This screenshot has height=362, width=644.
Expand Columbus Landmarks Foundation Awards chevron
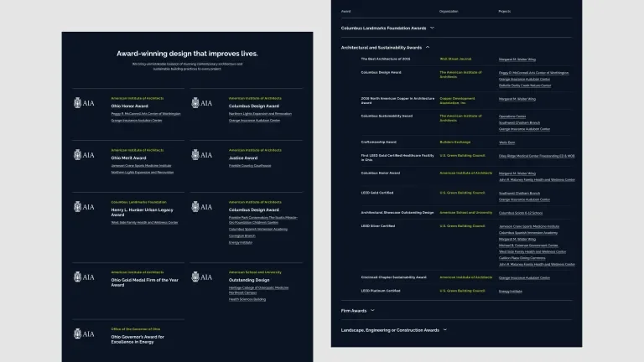pos(432,28)
